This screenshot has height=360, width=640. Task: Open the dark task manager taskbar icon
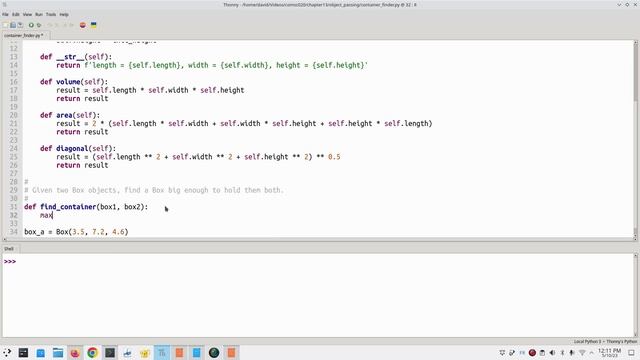point(23,353)
